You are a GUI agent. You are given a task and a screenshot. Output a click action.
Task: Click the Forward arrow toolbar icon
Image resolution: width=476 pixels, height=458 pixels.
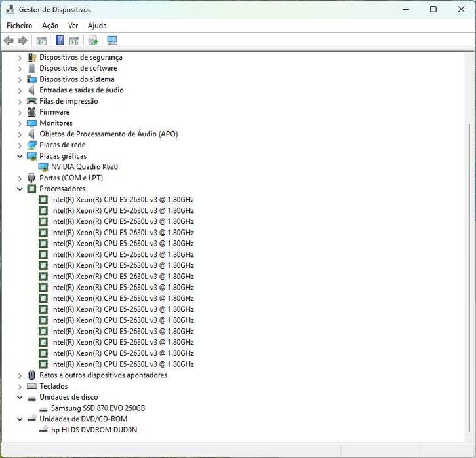[x=22, y=41]
